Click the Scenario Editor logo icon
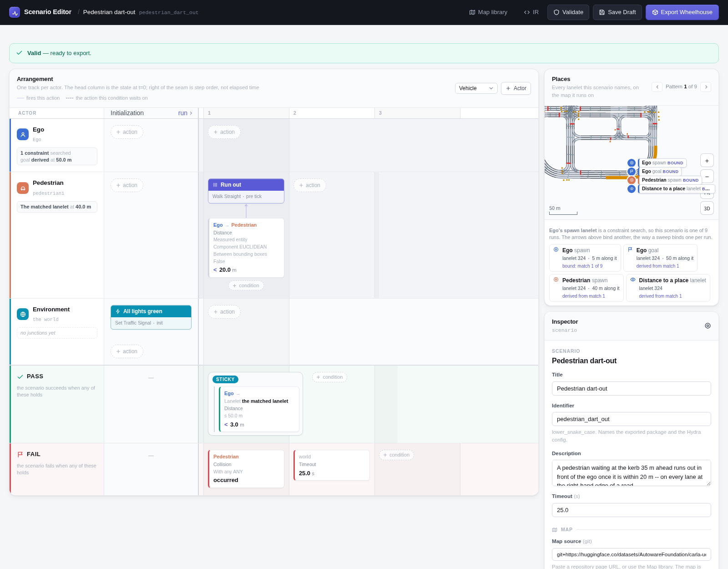This screenshot has height=569, width=728. (x=15, y=12)
